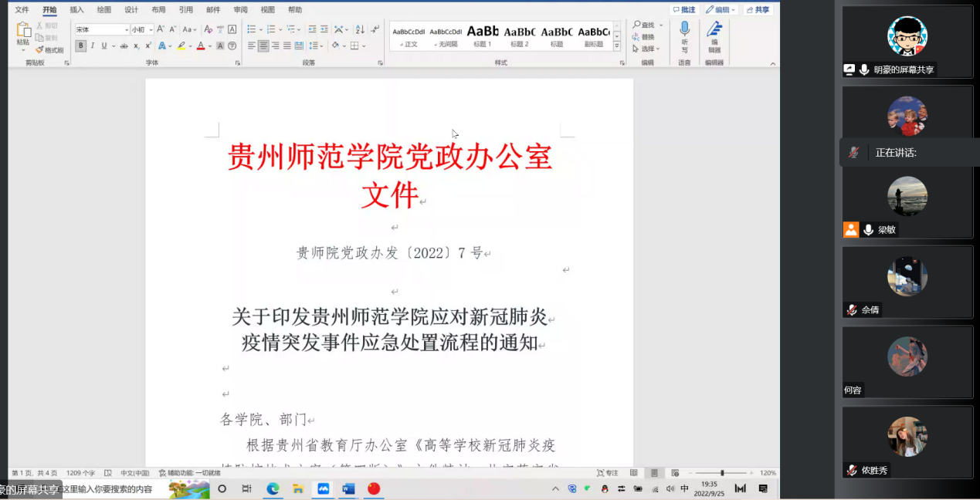This screenshot has width=980, height=500.
Task: Open the Editing mode (编辑) button
Action: (721, 10)
